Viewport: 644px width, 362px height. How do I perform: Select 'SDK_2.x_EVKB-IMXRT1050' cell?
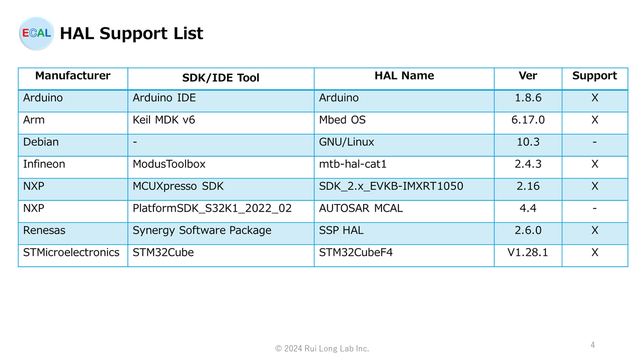(x=404, y=190)
